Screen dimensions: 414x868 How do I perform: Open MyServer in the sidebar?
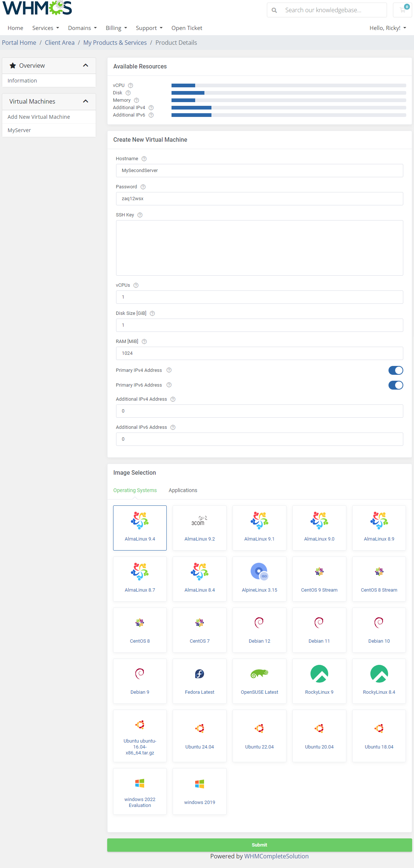[x=49, y=130]
